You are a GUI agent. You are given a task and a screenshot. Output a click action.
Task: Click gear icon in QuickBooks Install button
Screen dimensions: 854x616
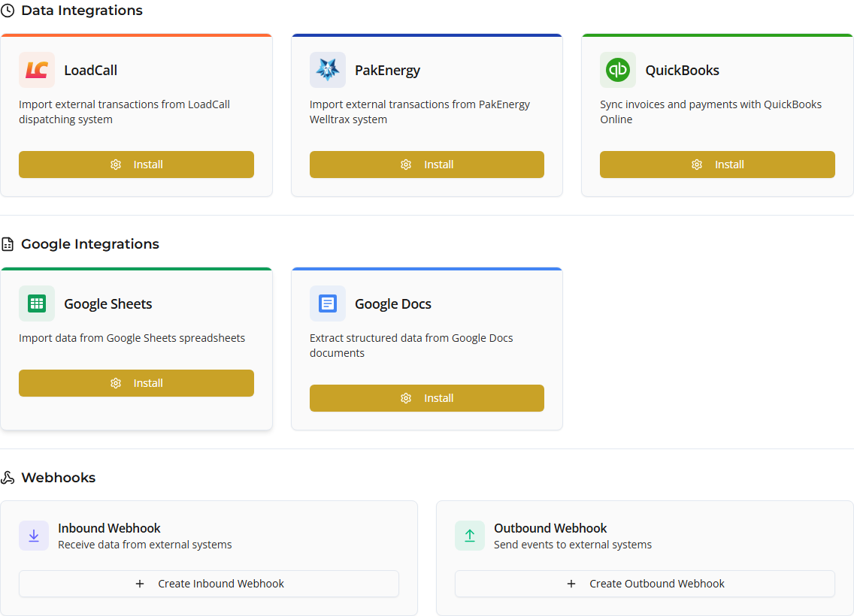click(697, 165)
